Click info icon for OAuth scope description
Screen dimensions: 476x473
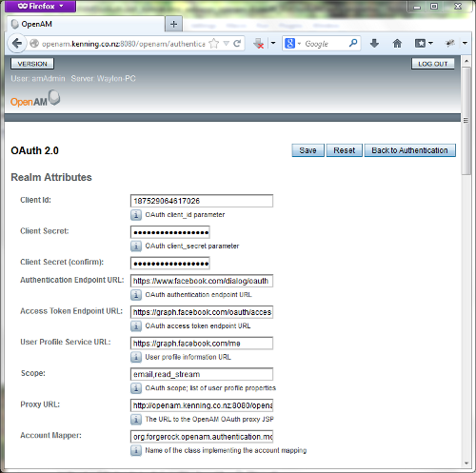click(x=136, y=388)
